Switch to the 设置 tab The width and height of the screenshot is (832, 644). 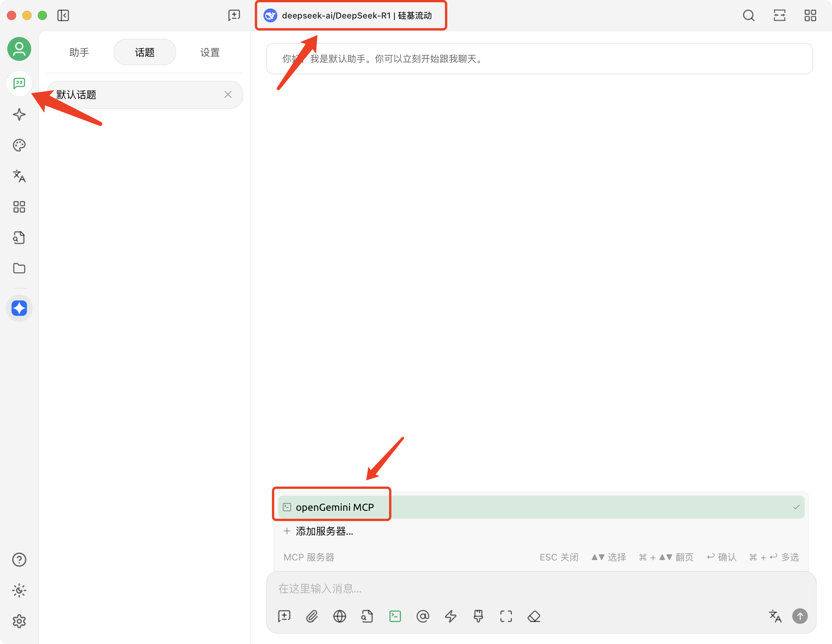[210, 52]
